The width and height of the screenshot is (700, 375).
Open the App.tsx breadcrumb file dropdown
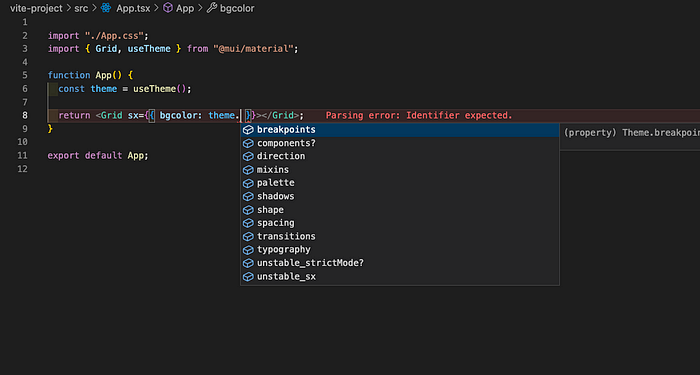(x=133, y=8)
